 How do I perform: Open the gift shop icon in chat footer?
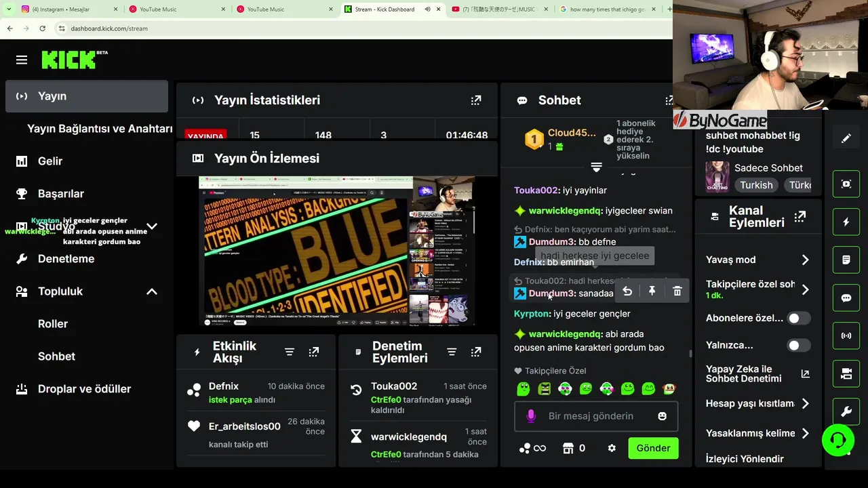[568, 448]
